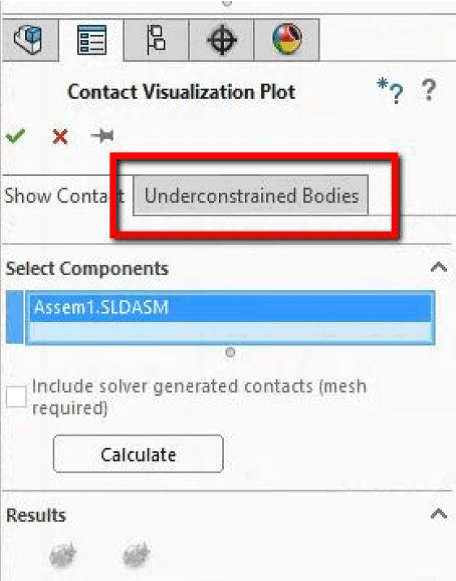Select the Underconstrained Bodies tab
This screenshot has width=456, height=581.
pyautogui.click(x=251, y=195)
